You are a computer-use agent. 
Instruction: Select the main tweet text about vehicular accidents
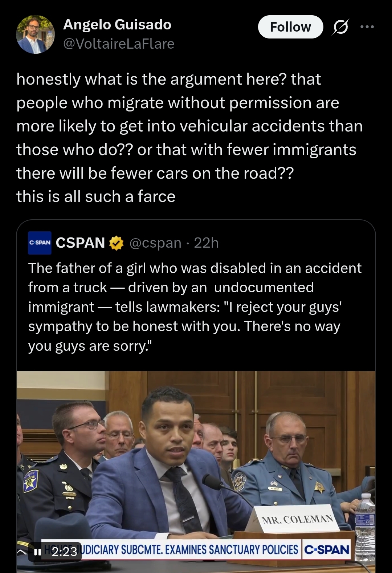pyautogui.click(x=189, y=138)
